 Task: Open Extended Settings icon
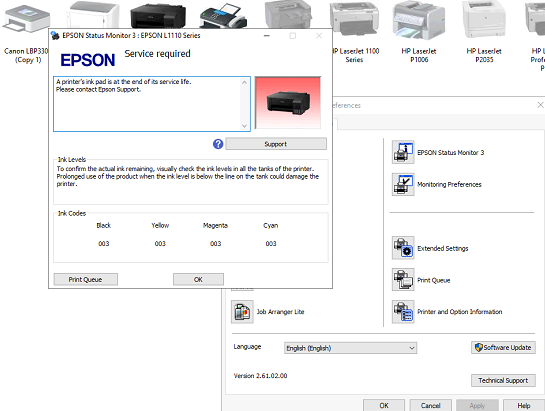(403, 248)
